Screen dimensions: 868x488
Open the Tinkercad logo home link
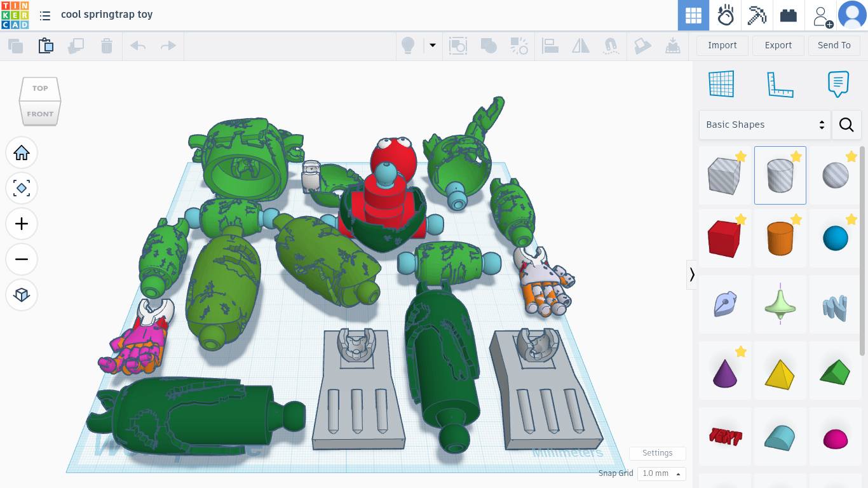click(x=15, y=15)
